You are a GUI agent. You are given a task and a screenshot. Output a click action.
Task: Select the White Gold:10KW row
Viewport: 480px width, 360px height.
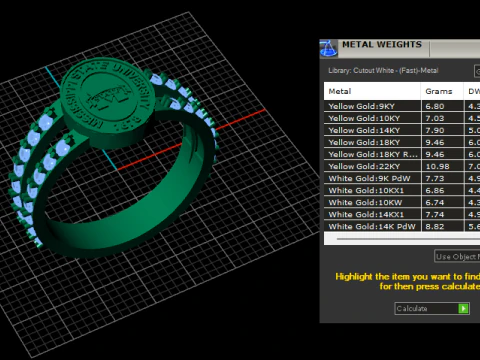(x=402, y=202)
